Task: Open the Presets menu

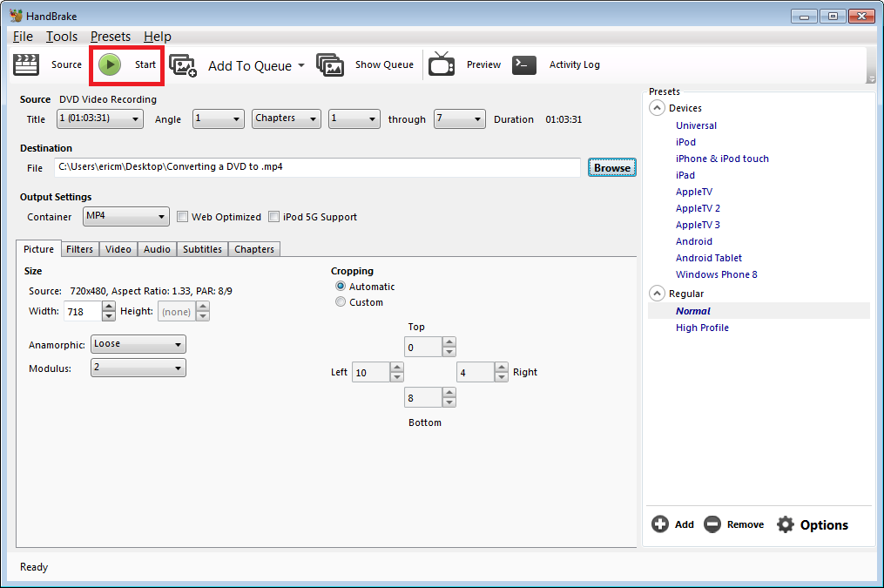Action: [x=111, y=37]
